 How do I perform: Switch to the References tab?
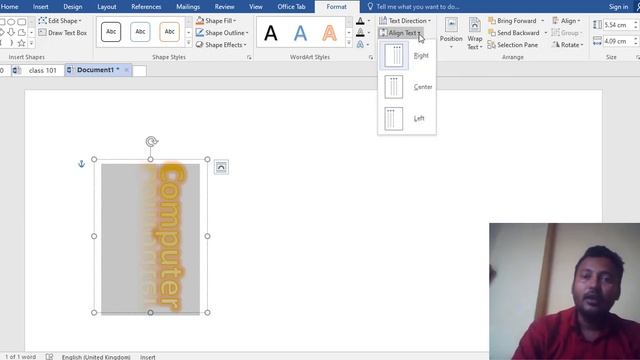[x=146, y=7]
